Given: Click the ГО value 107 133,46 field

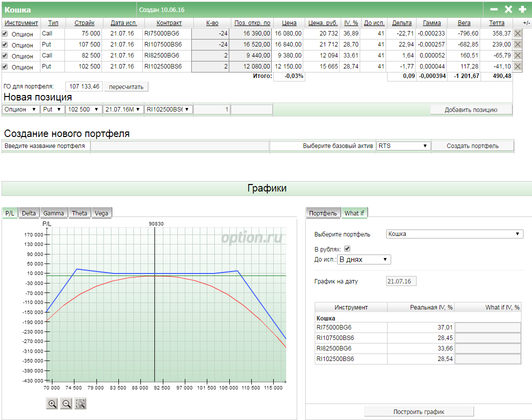Looking at the screenshot, I should tap(84, 86).
